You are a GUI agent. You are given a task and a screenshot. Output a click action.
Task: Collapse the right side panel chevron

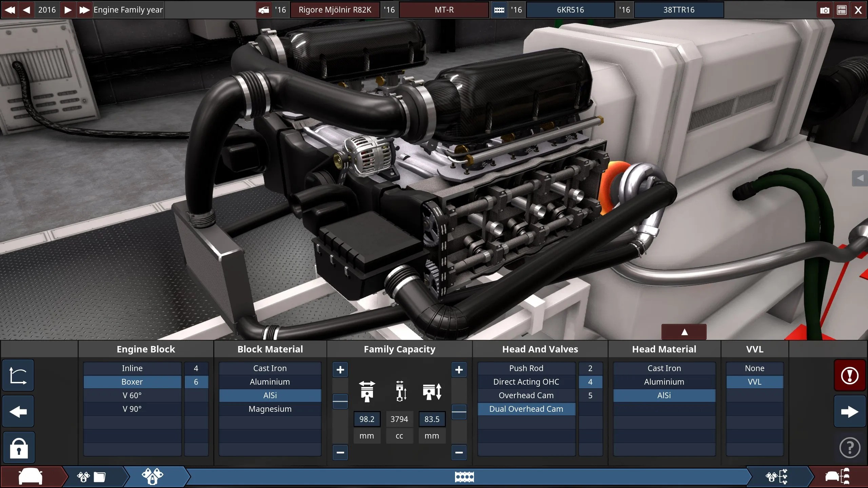click(861, 179)
